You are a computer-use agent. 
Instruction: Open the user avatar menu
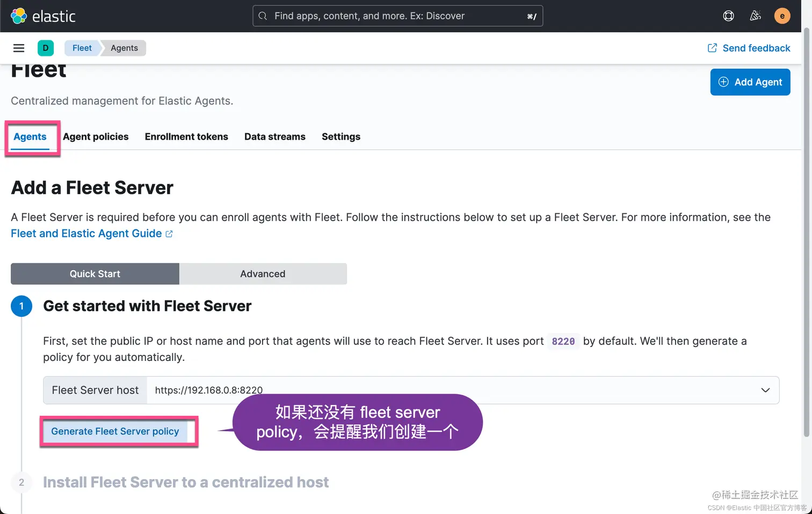782,16
